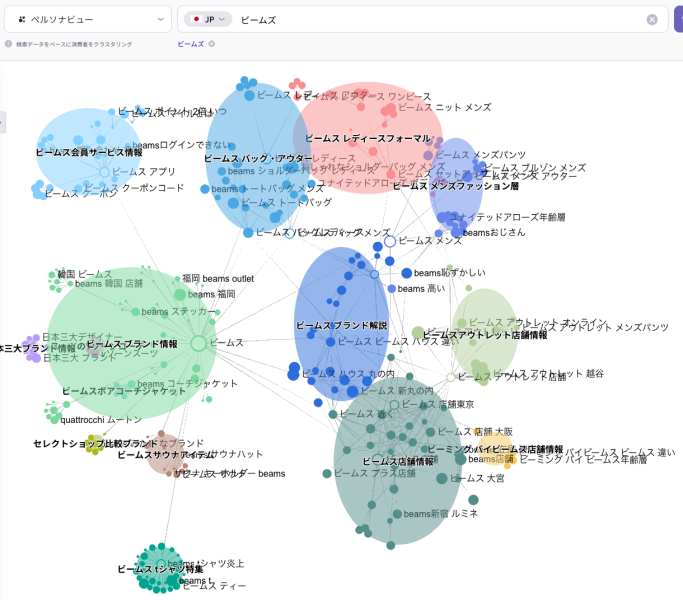
Task: Click the ユナイテッドアローズ年齢層 node label
Action: point(507,217)
